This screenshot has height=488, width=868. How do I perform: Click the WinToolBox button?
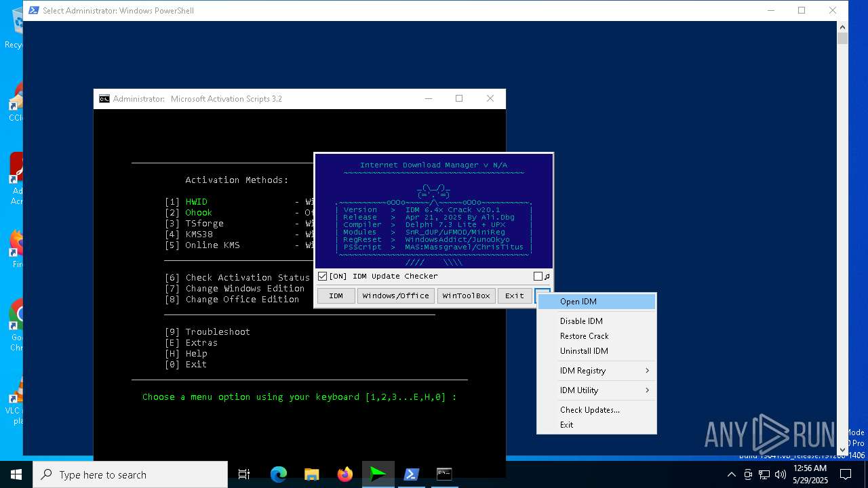(x=466, y=296)
